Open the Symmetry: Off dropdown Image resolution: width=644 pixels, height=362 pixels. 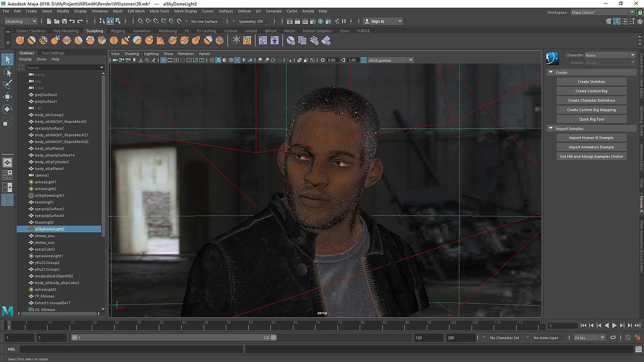(254, 21)
